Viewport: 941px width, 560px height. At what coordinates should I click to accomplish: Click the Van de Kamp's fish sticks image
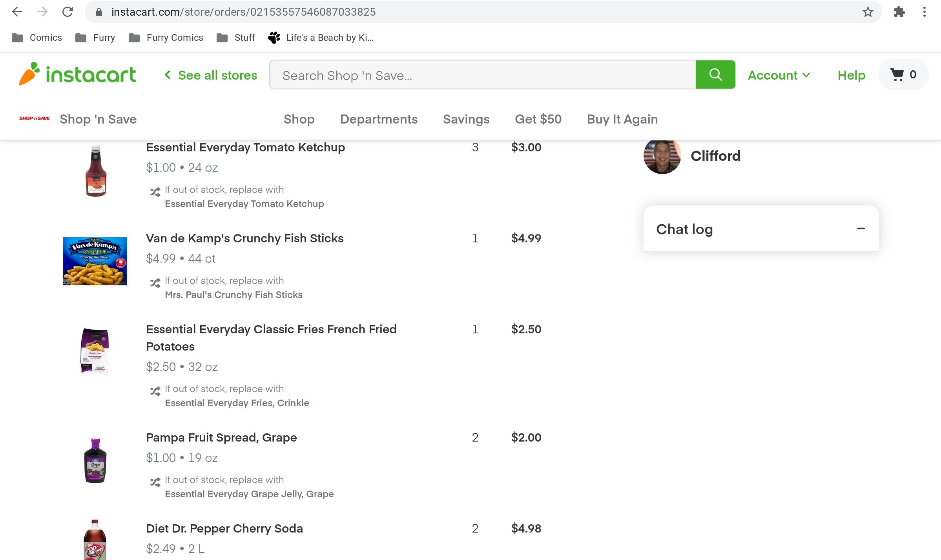[x=95, y=261]
